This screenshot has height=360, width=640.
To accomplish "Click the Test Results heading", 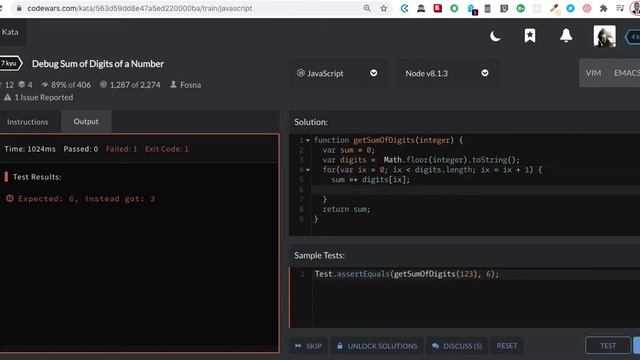I will coord(37,177).
